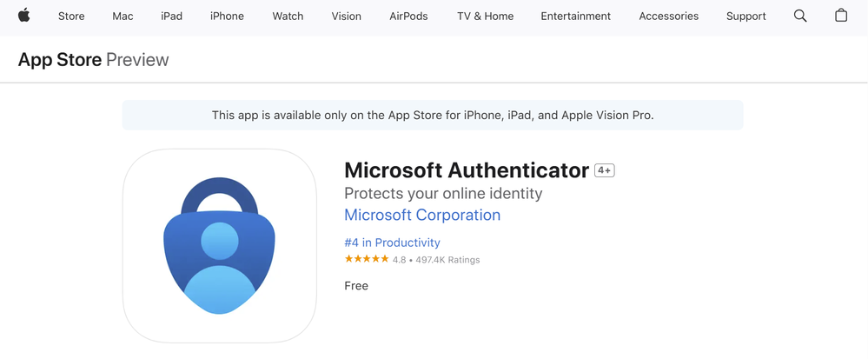
Task: Open Accessories in navigation bar
Action: point(669,16)
